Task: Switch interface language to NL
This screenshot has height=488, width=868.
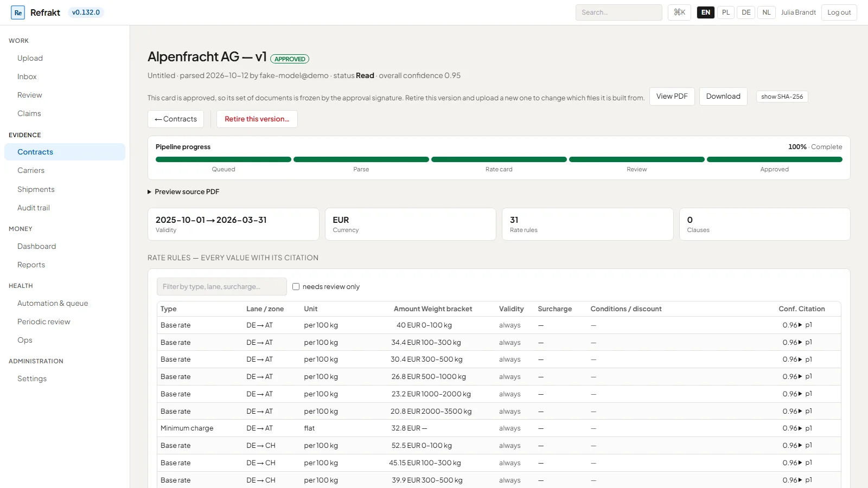Action: tap(767, 12)
